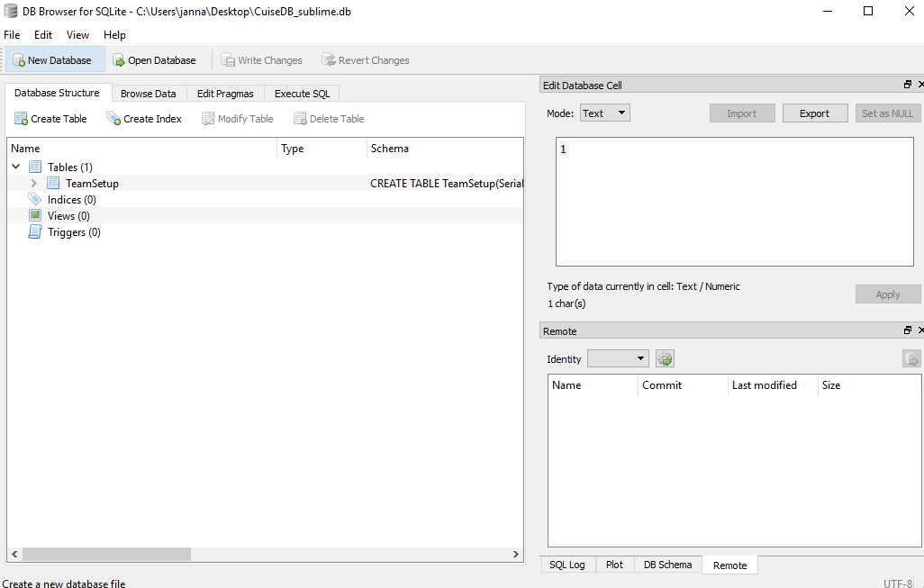Click the Views picture icon
Viewport: 924px width, 588px height.
click(35, 215)
